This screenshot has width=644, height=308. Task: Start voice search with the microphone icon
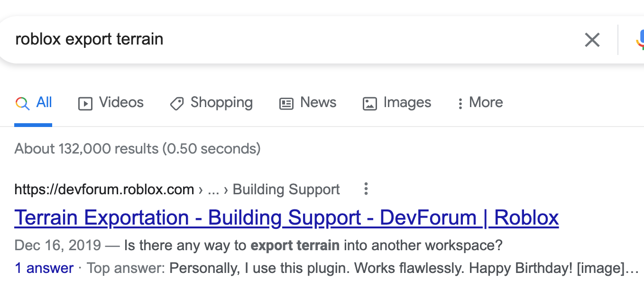click(640, 40)
